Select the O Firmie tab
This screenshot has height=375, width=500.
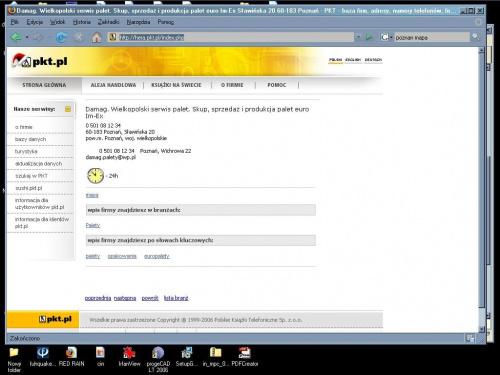tap(232, 85)
